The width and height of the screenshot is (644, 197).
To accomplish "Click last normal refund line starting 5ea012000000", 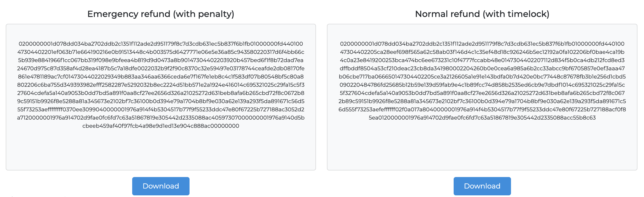I will pyautogui.click(x=482, y=118).
